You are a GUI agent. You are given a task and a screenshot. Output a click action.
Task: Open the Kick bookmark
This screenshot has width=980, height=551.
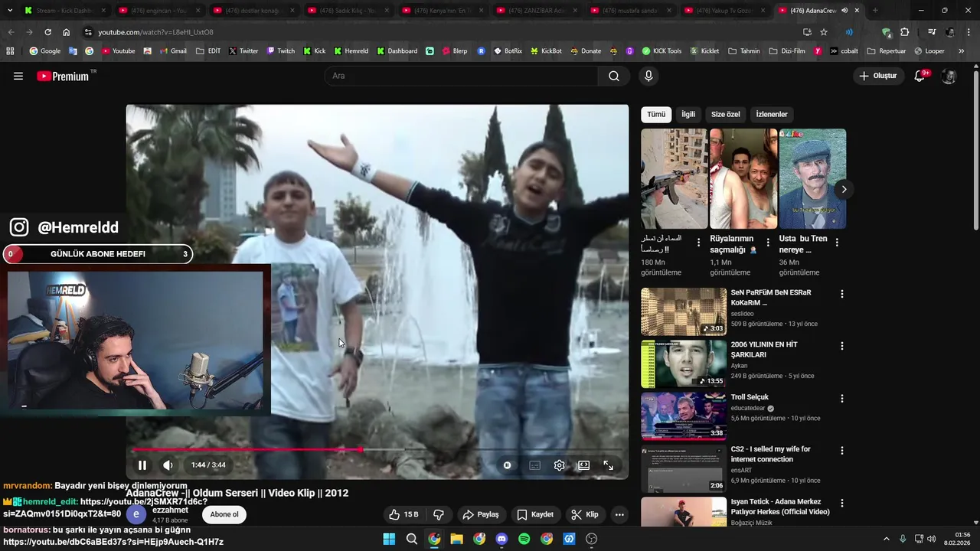tap(315, 51)
